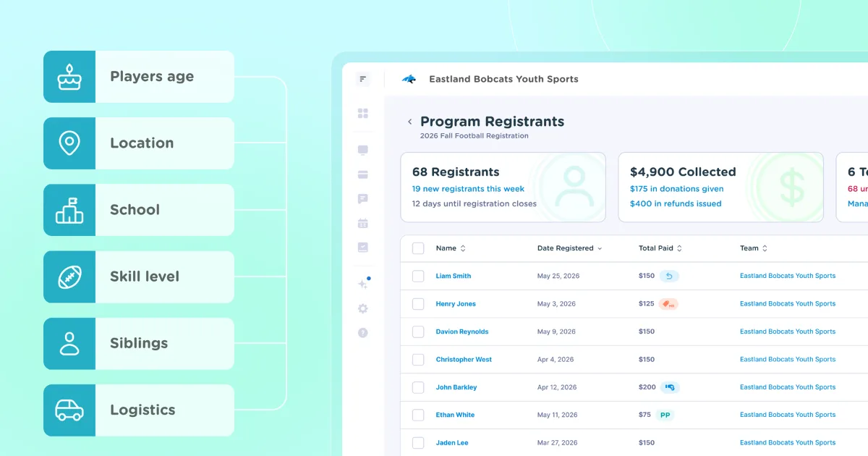Click the School building icon
The width and height of the screenshot is (868, 456).
point(69,210)
